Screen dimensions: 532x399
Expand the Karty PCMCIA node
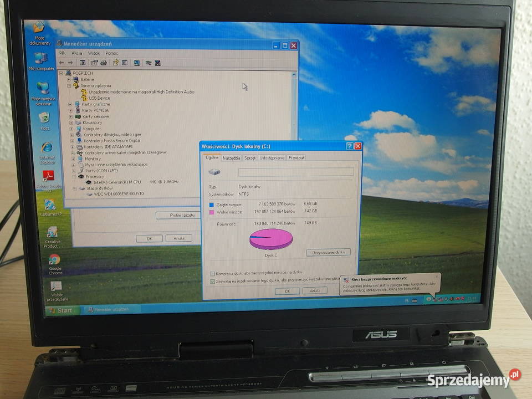pos(70,110)
